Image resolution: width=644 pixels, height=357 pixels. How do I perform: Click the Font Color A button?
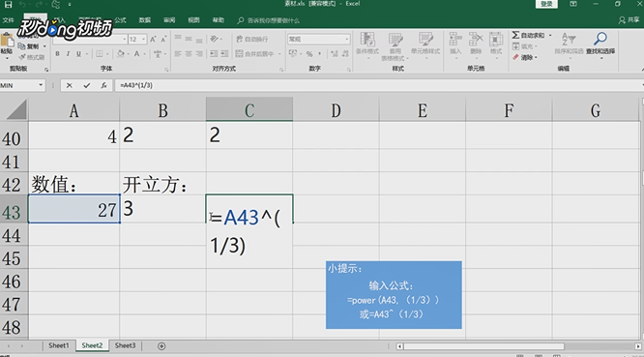click(136, 54)
